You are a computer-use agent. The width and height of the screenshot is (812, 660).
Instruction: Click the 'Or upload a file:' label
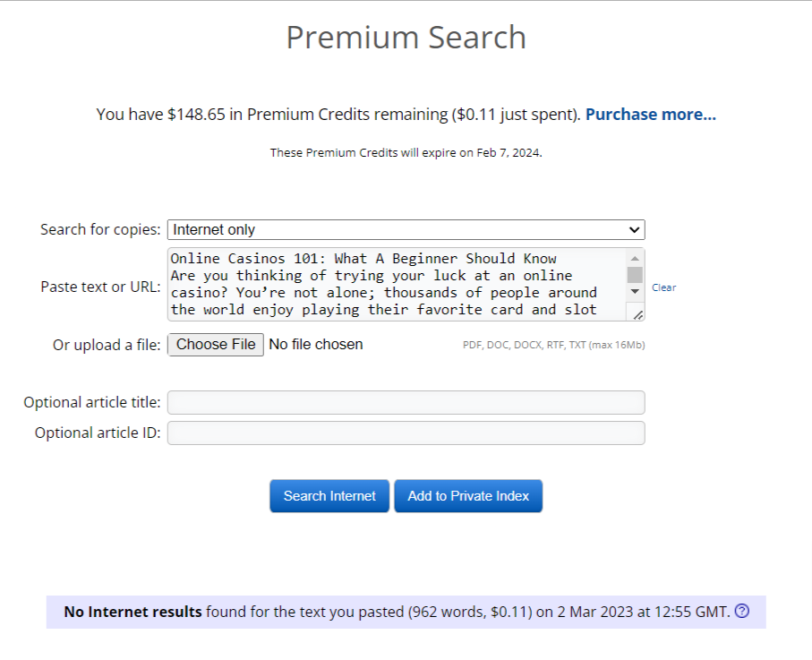107,345
